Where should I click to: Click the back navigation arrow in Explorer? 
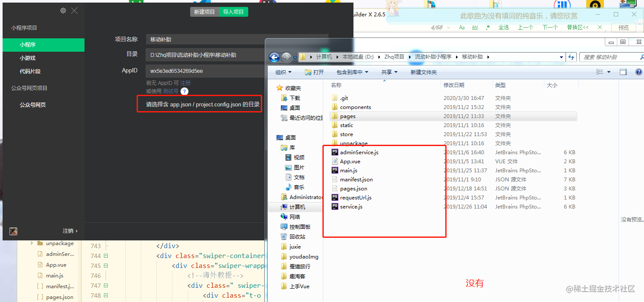coord(273,56)
